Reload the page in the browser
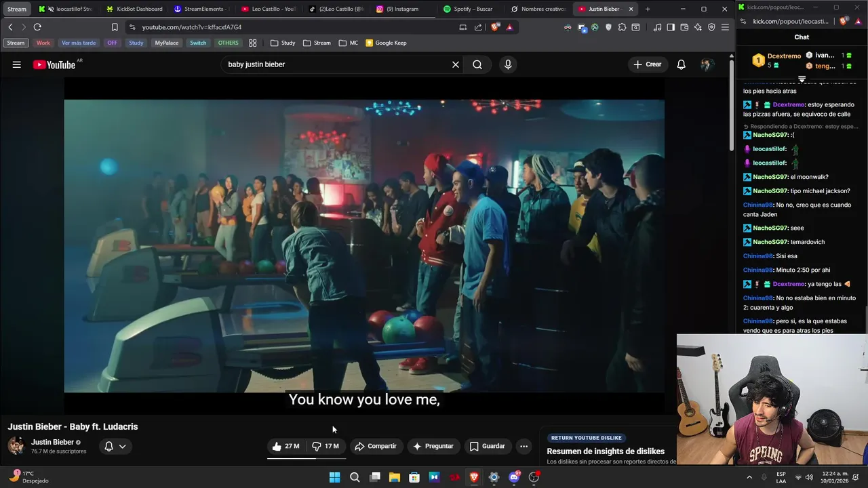This screenshot has width=868, height=488. coord(37,27)
